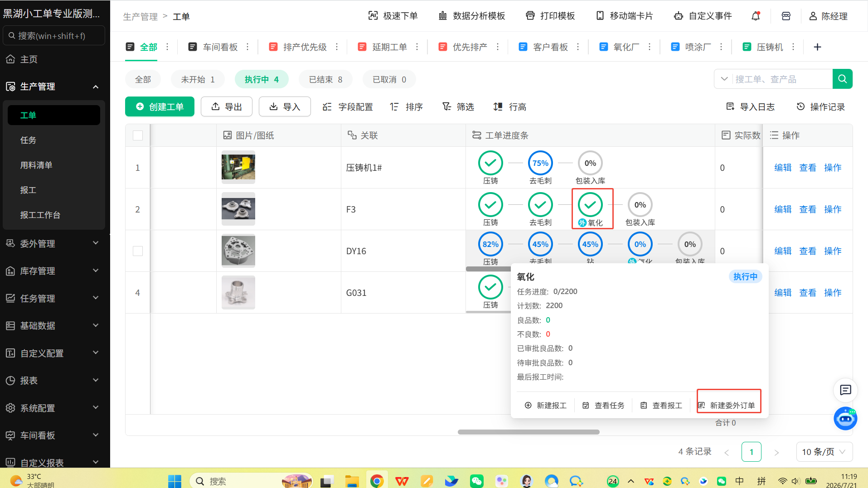This screenshot has width=868, height=488.
Task: Click the store icon next to the bell
Action: click(x=786, y=16)
